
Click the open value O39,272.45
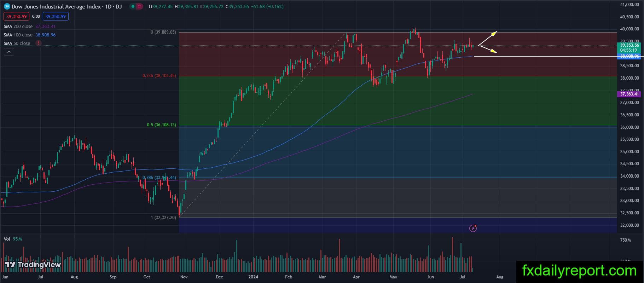click(x=161, y=6)
